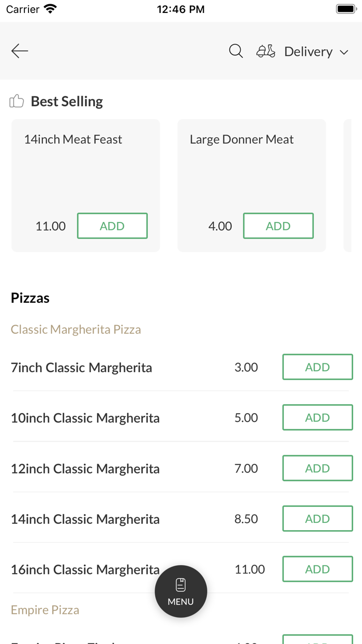Select the Classic Margherita Pizza category

tap(76, 329)
